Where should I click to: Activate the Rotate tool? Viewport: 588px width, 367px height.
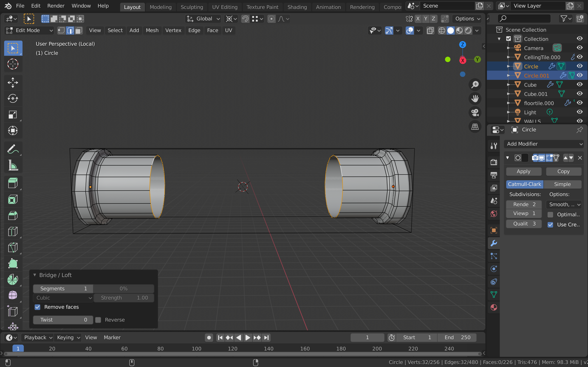coord(13,99)
